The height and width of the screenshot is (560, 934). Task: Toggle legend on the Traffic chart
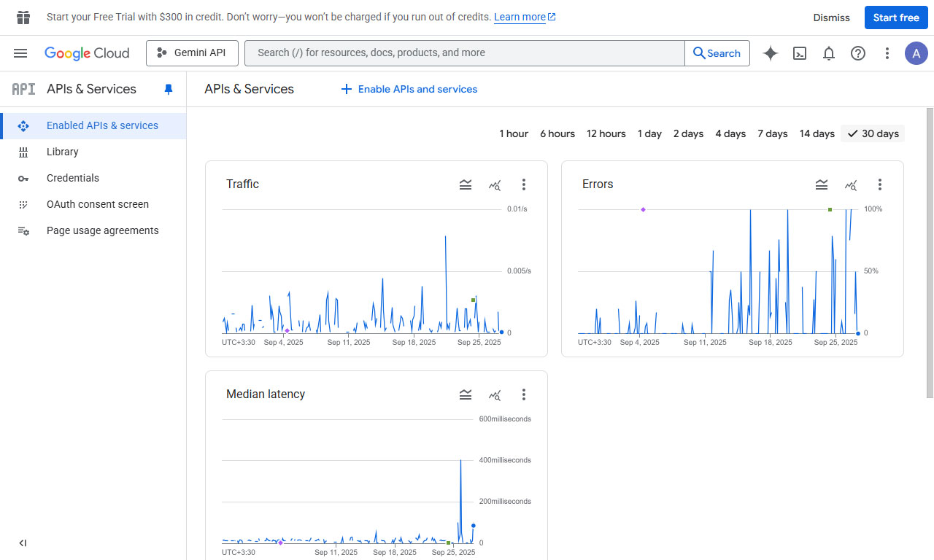(466, 184)
